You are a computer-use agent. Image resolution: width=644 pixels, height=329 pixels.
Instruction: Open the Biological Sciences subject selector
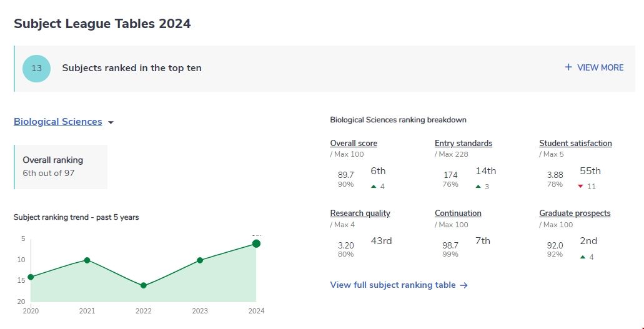point(58,122)
